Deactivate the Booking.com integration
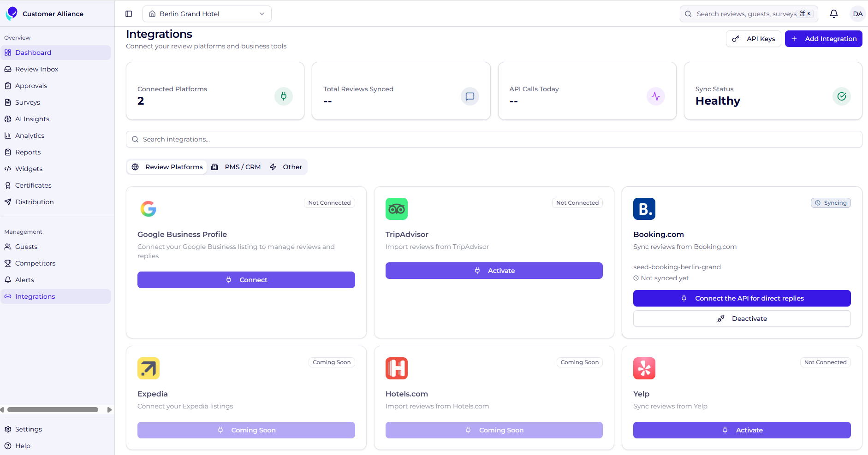The image size is (868, 455). 742,319
